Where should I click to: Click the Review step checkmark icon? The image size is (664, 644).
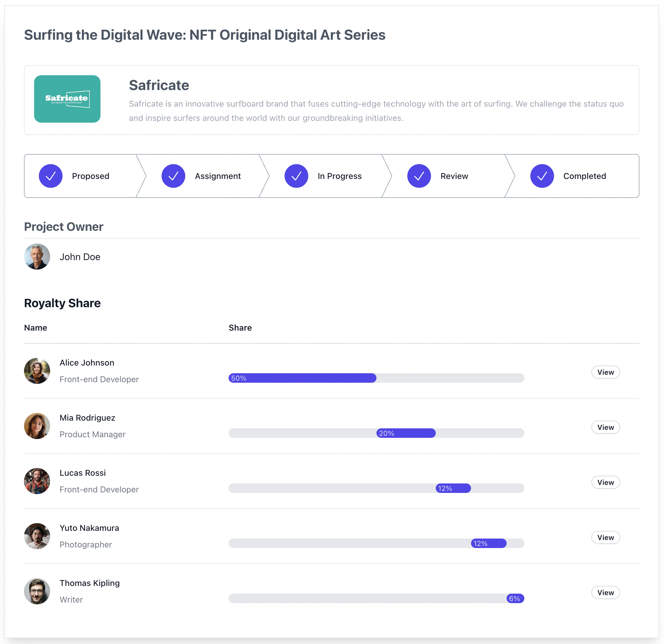[x=419, y=176]
